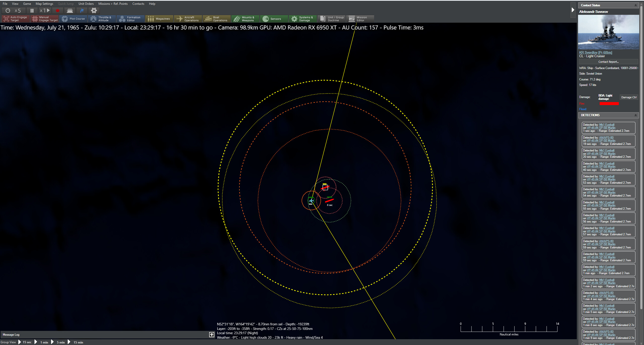Open the Mounts & Weapons panel
The image size is (644, 345).
click(x=245, y=19)
